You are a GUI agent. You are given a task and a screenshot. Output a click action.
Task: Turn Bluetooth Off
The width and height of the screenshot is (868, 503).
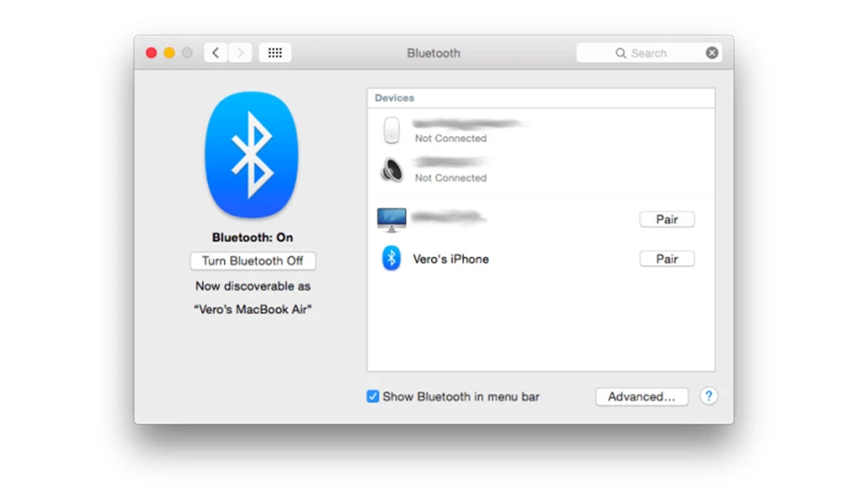253,261
